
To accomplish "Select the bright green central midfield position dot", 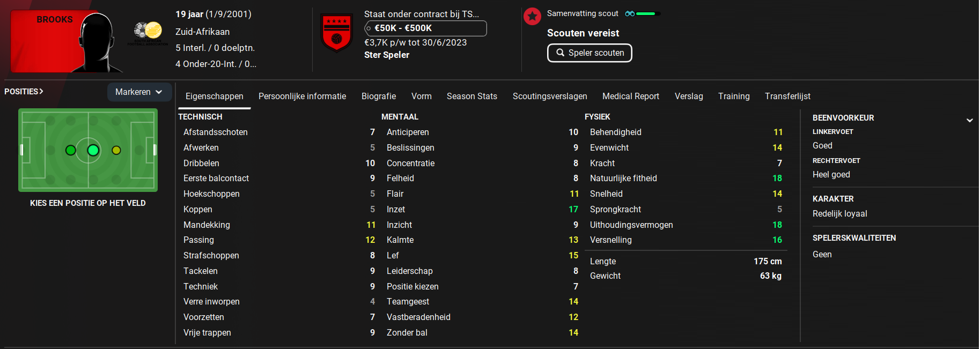I will (93, 150).
